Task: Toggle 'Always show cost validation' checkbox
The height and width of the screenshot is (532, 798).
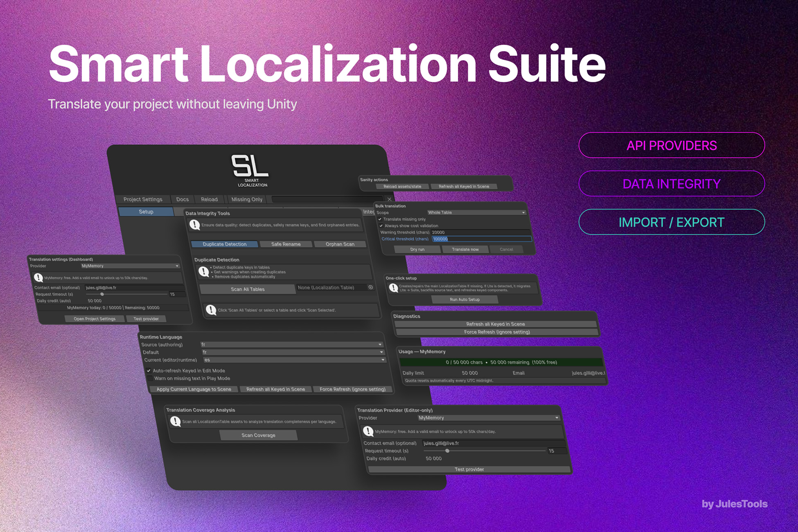Action: pos(381,225)
